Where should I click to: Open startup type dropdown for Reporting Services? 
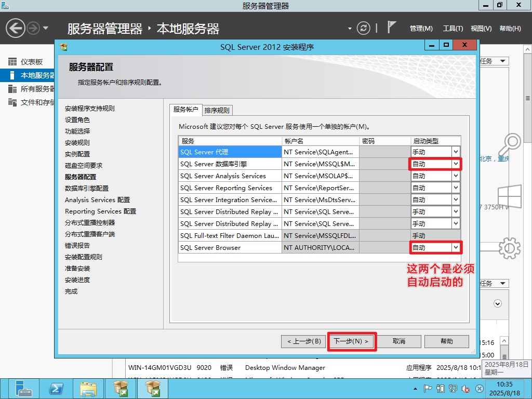tap(456, 188)
